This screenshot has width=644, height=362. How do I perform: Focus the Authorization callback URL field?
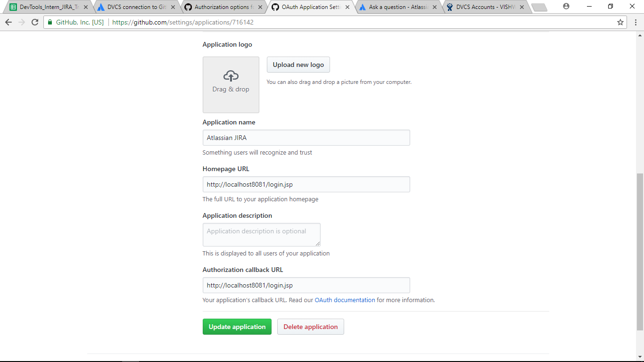[x=306, y=285]
